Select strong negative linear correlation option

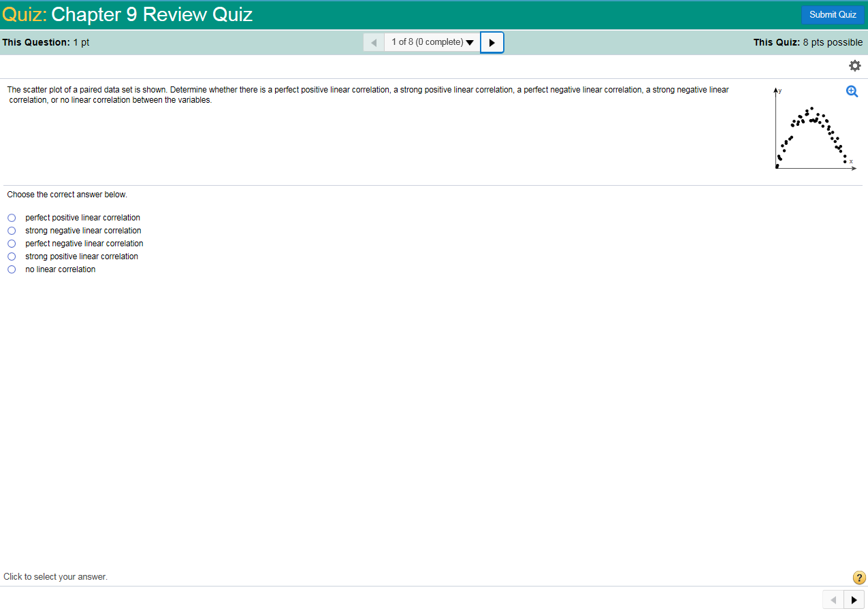(x=12, y=231)
